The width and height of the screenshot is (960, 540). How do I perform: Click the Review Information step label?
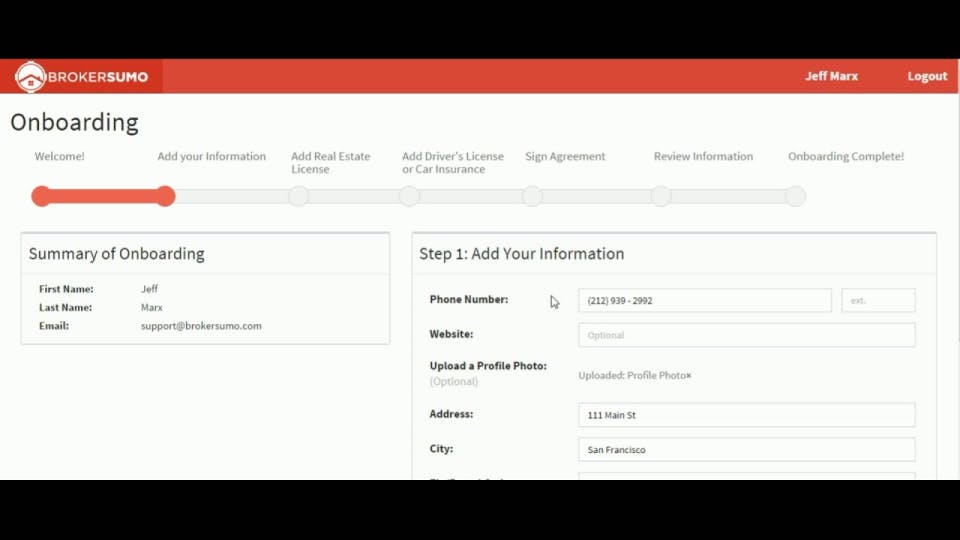coord(703,156)
